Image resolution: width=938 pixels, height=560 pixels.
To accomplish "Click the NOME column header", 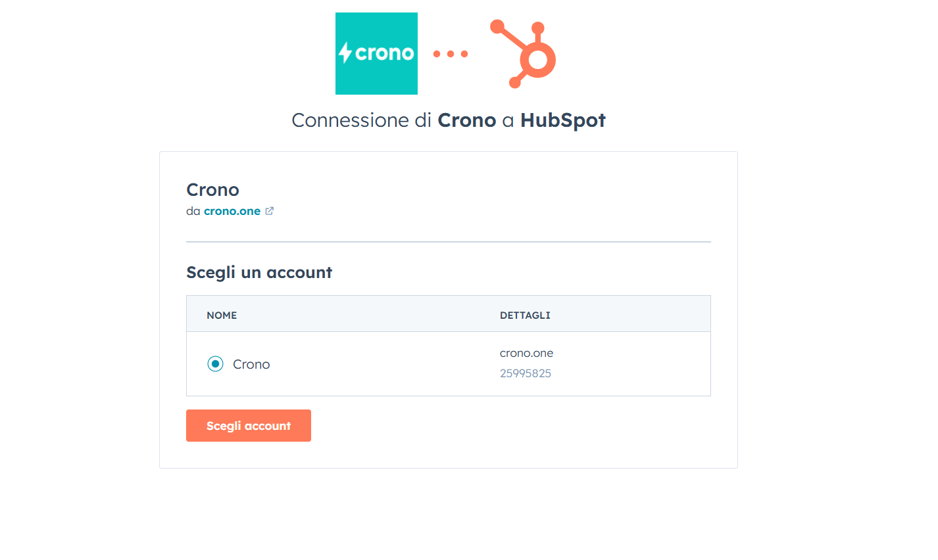I will point(222,315).
